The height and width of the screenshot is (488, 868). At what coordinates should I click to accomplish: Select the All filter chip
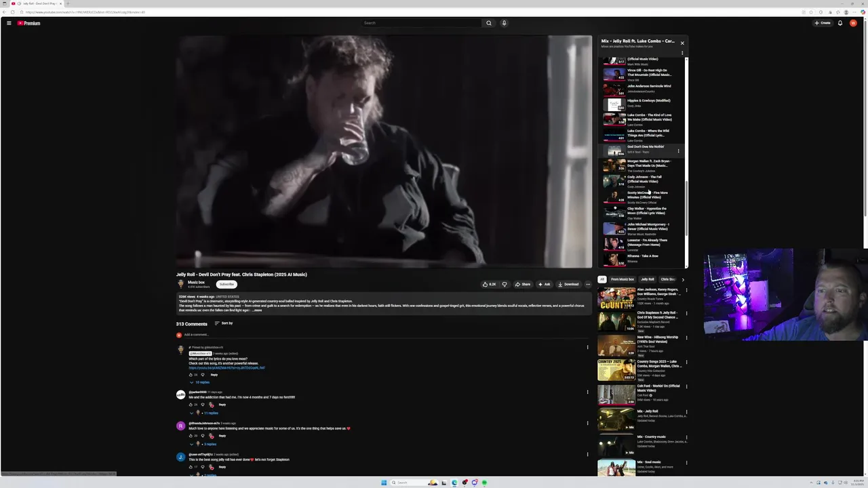coord(601,279)
